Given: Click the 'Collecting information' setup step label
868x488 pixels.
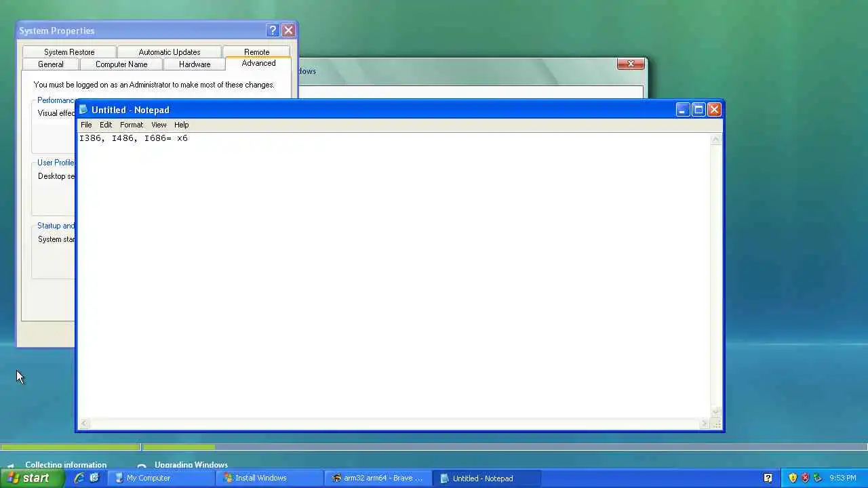Looking at the screenshot, I should tap(66, 465).
